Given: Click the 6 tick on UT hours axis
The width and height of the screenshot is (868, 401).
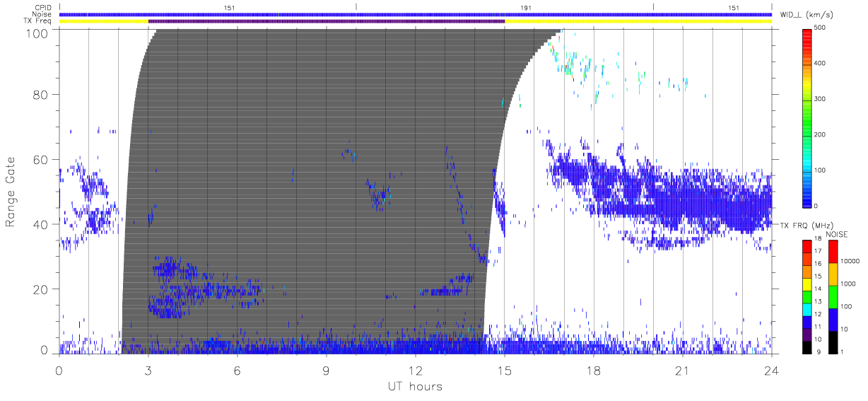Looking at the screenshot, I should pyautogui.click(x=237, y=370).
